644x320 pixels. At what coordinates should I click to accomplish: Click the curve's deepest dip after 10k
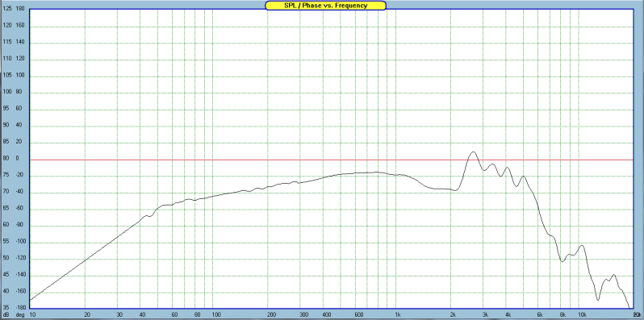click(x=597, y=300)
